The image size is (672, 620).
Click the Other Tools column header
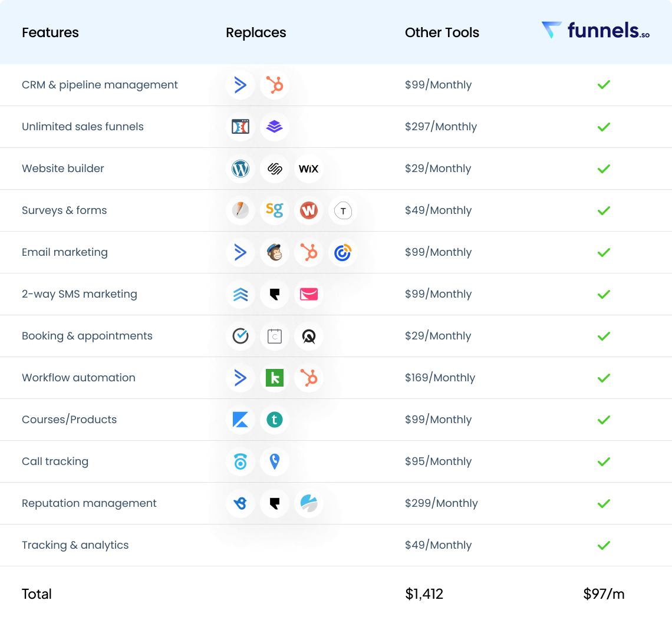442,33
